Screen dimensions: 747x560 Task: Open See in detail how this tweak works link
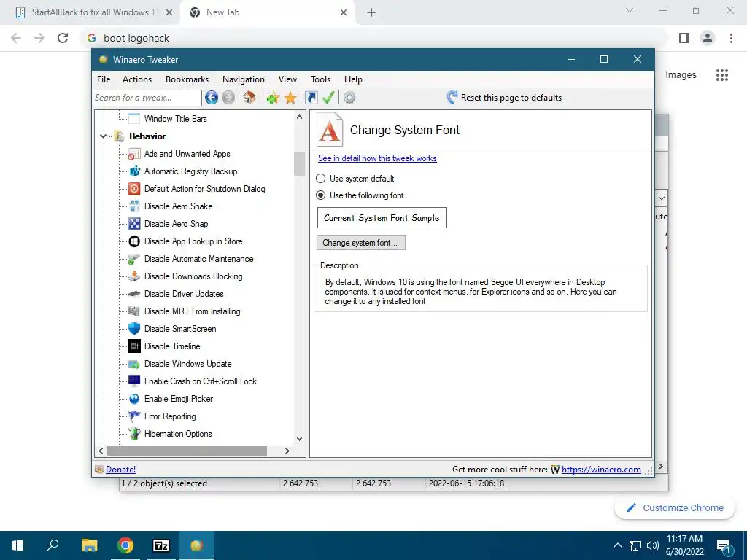(377, 158)
